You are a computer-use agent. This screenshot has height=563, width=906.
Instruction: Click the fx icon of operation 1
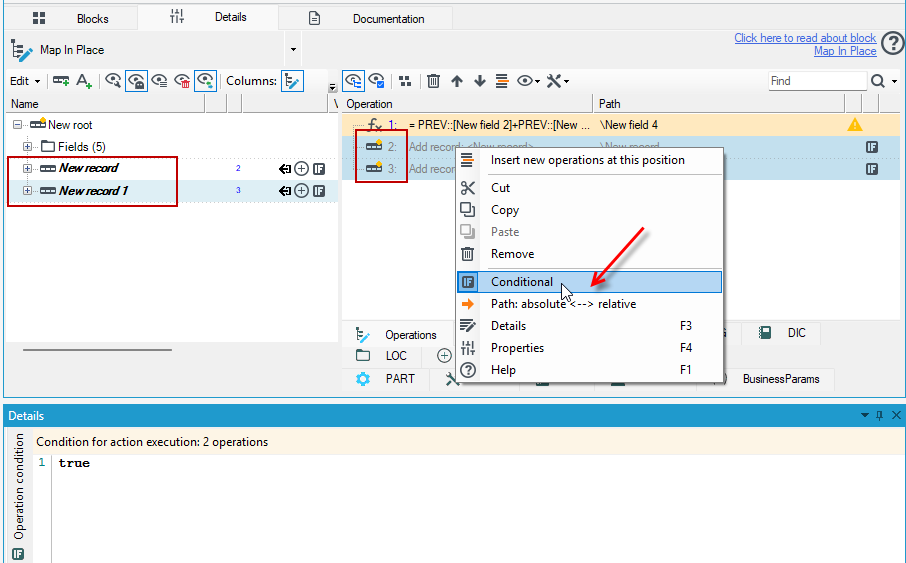(x=374, y=124)
